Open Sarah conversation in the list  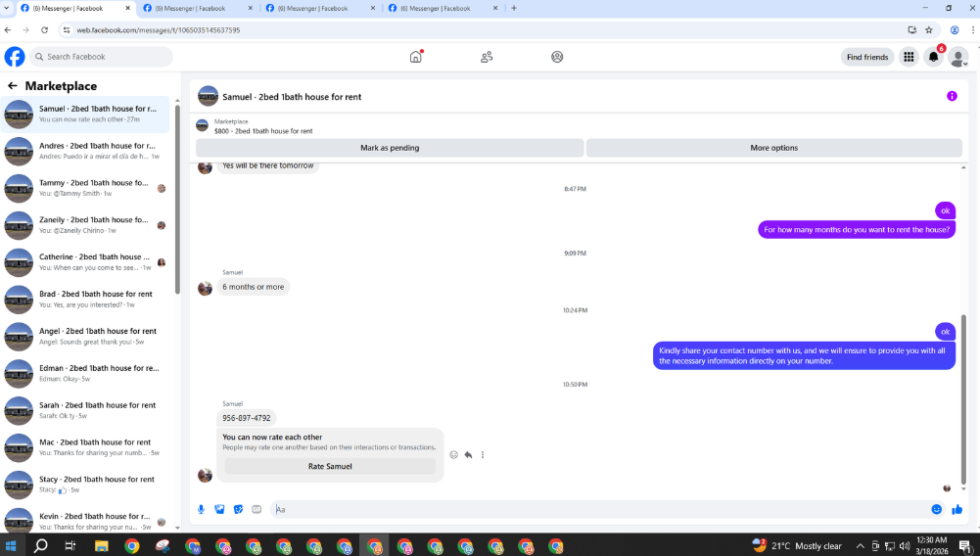point(85,410)
